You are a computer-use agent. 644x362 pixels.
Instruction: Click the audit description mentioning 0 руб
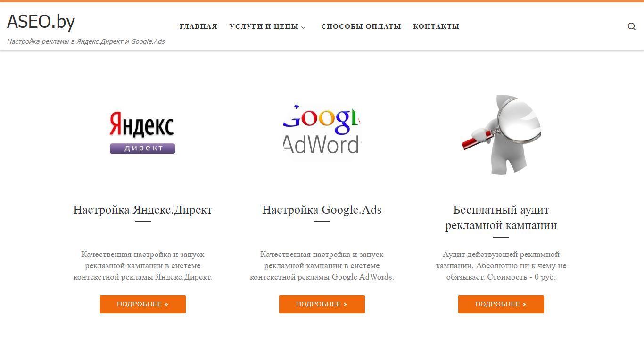pos(501,266)
